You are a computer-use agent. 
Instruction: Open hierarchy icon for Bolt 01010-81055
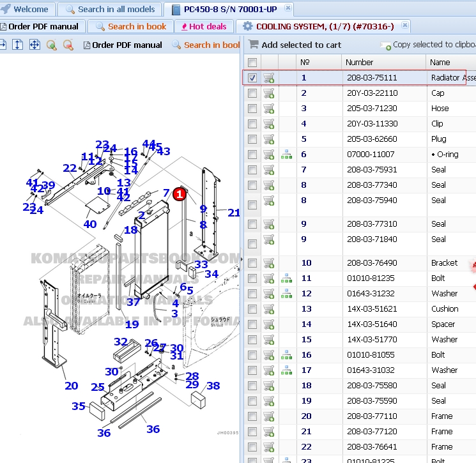287,354
